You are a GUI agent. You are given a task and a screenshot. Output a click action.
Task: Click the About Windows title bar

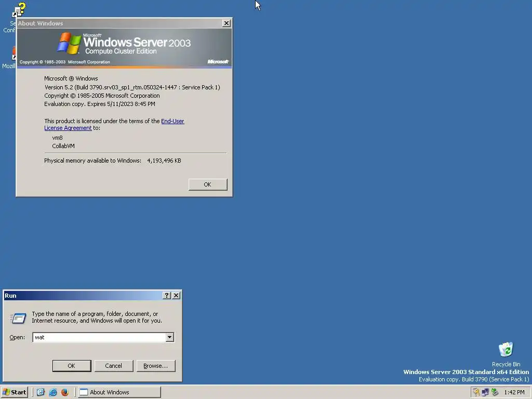pyautogui.click(x=119, y=23)
